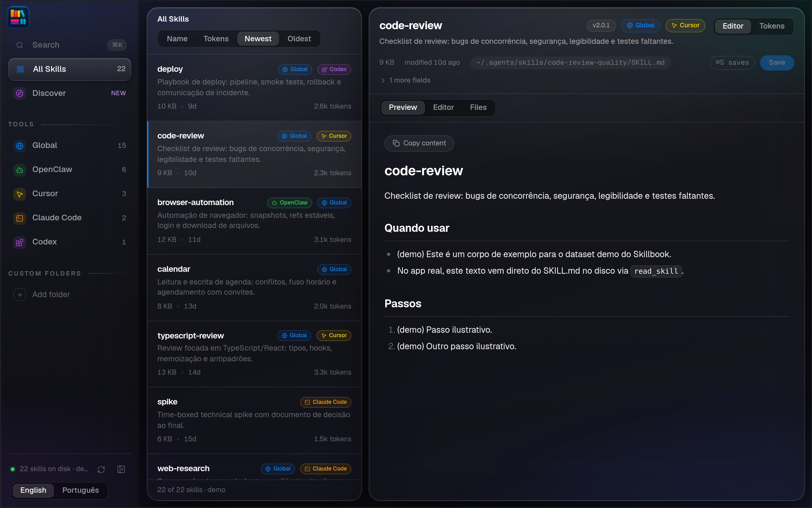Click the v2.0.1 version badge

[x=601, y=25]
